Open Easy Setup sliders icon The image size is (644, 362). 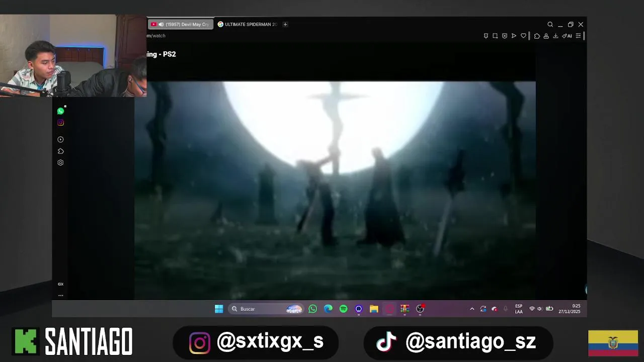(x=578, y=36)
